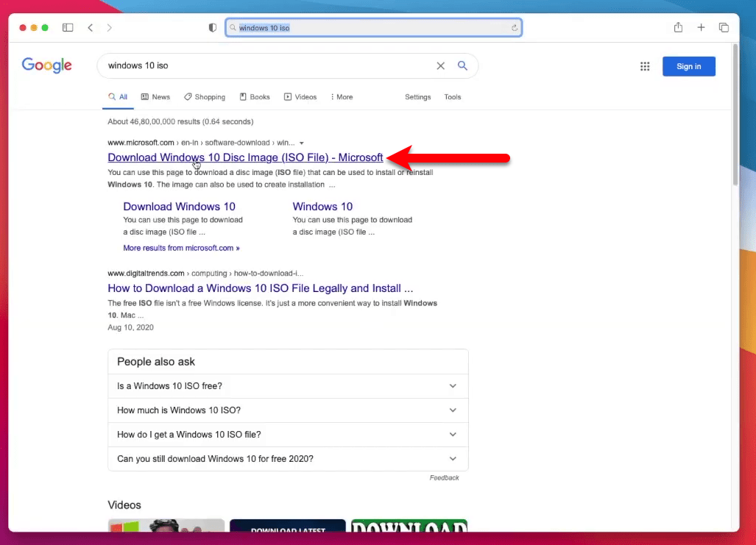The width and height of the screenshot is (756, 545).
Task: Click the Videos section heading
Action: (x=124, y=505)
